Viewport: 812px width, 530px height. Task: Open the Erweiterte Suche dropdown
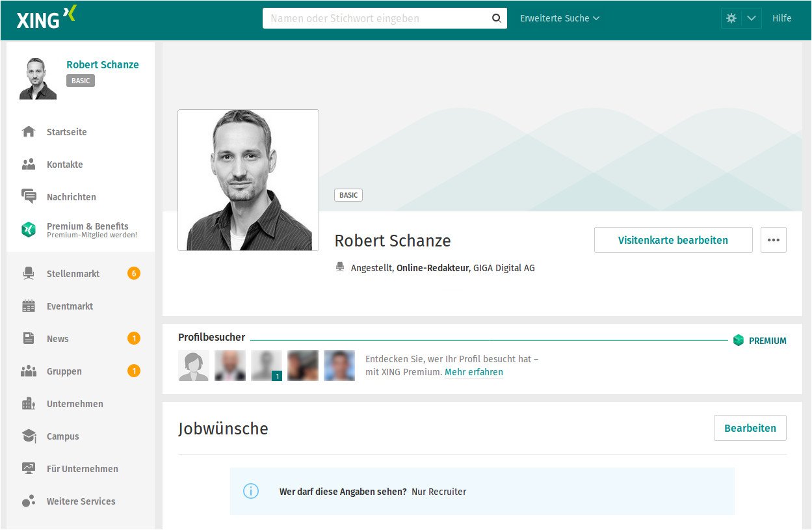[x=560, y=18]
